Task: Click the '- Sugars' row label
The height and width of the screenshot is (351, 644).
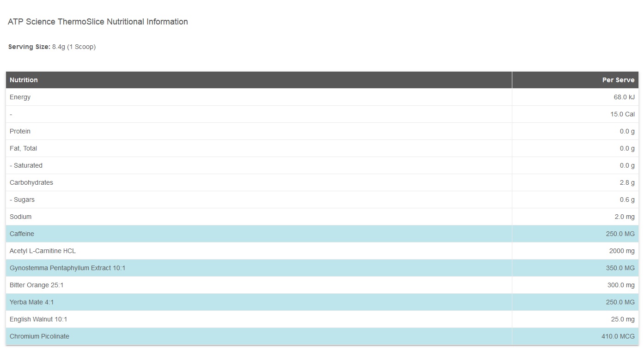Action: pos(22,200)
